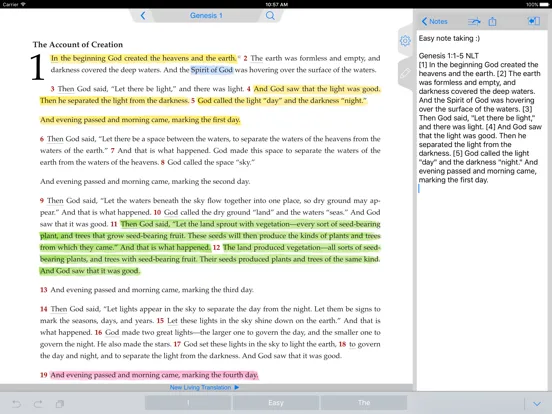Select the pencil highlighter tab
Screen dimensions: 552x414
click(x=405, y=73)
